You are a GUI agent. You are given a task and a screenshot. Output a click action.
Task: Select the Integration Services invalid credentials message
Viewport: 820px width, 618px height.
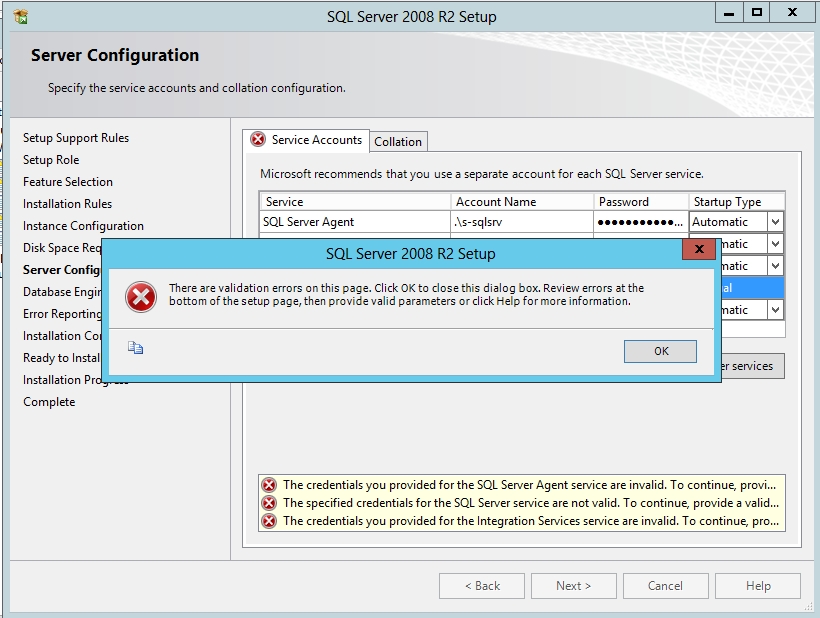[531, 521]
